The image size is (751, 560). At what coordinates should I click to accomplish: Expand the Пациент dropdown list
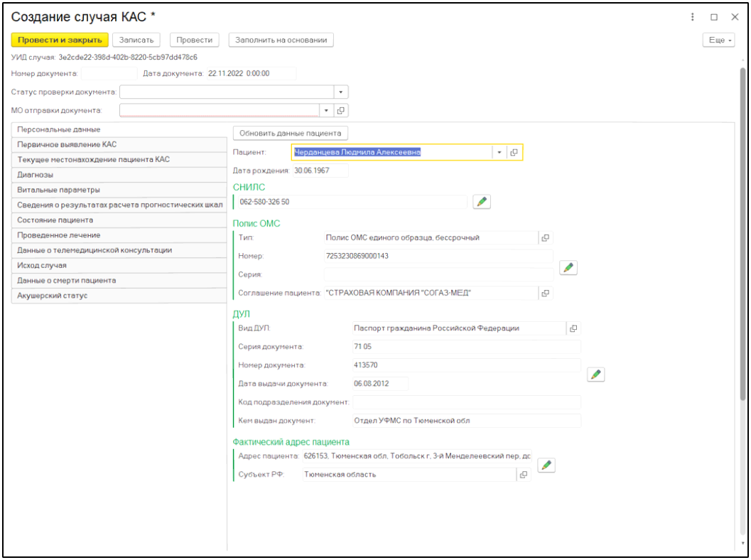(499, 152)
